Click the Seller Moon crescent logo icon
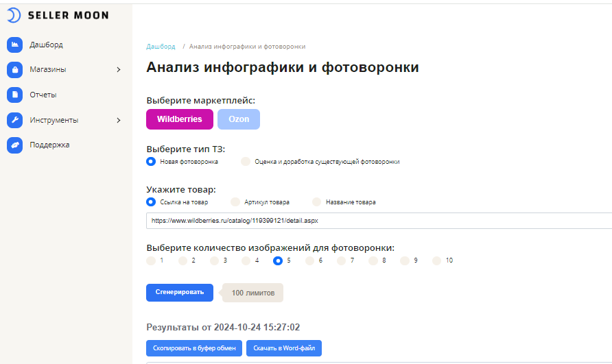 [14, 15]
